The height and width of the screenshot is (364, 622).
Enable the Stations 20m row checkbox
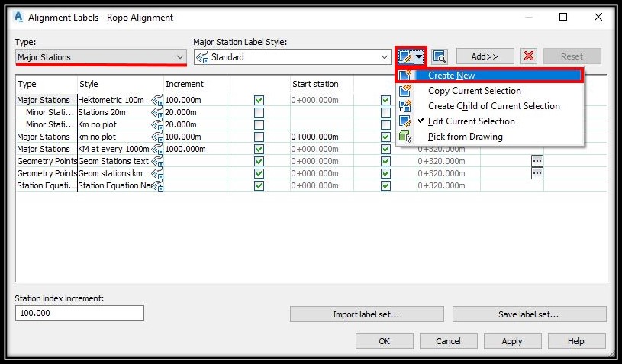[259, 113]
